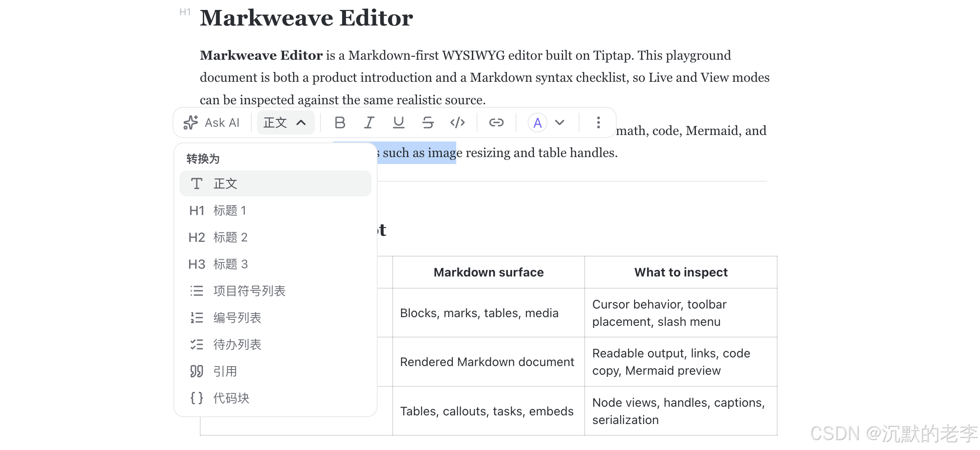
Task: Convert block to 标题 2
Action: click(275, 237)
